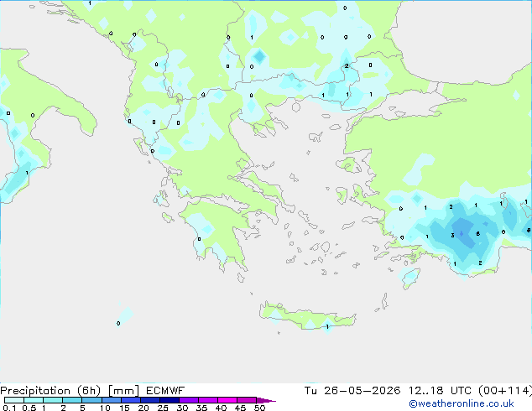Click the legend label '50'

point(259,408)
